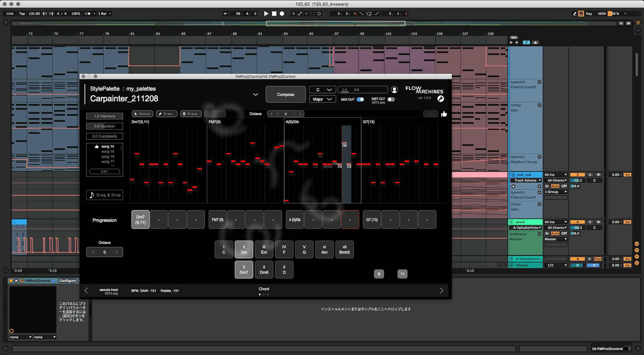This screenshot has width=644, height=355.
Task: Select song 15 in the list
Action: tap(108, 152)
